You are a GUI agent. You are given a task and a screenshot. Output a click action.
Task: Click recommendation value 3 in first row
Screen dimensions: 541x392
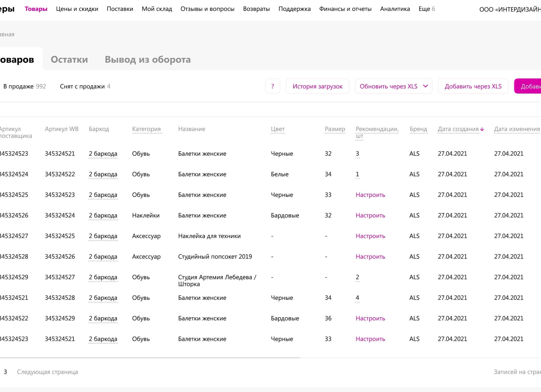tap(357, 154)
